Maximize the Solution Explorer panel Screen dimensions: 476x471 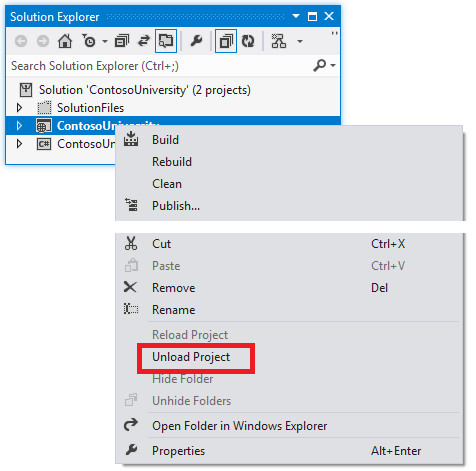coord(312,16)
